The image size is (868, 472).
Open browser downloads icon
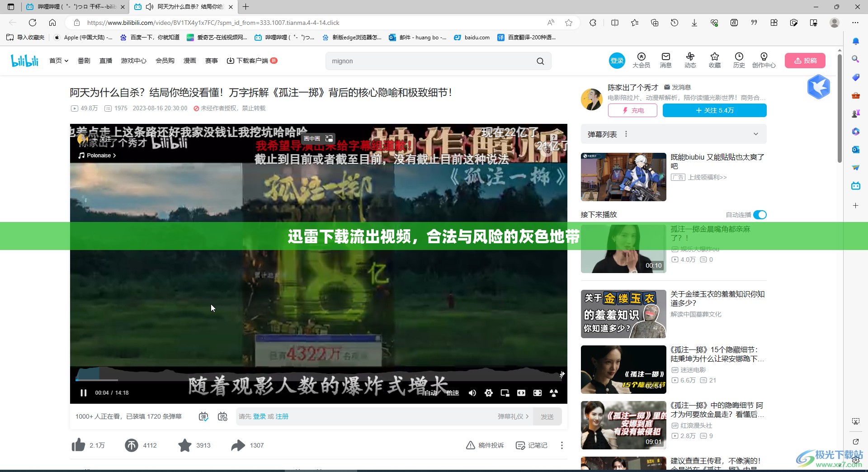tap(694, 23)
